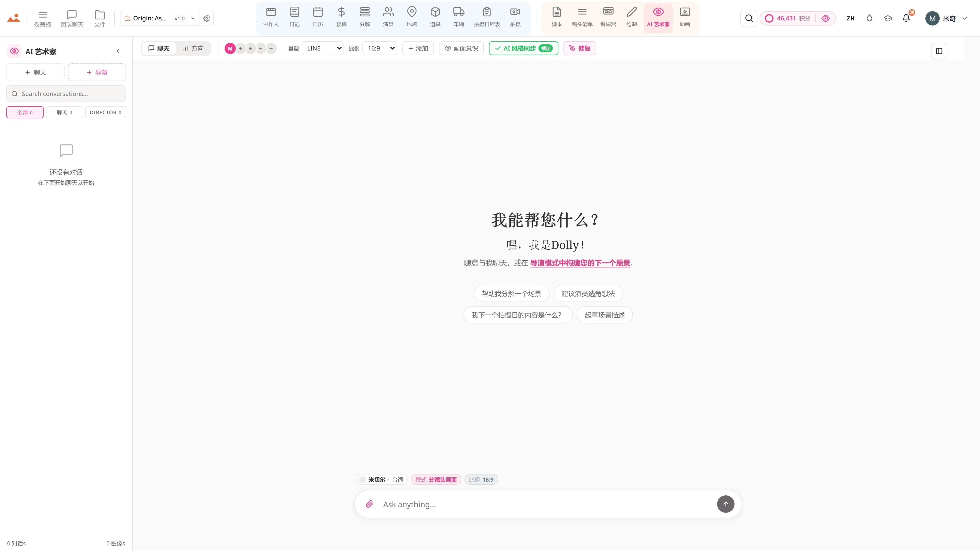This screenshot has height=551, width=980.
Task: Open the 预算 budget module
Action: click(341, 18)
